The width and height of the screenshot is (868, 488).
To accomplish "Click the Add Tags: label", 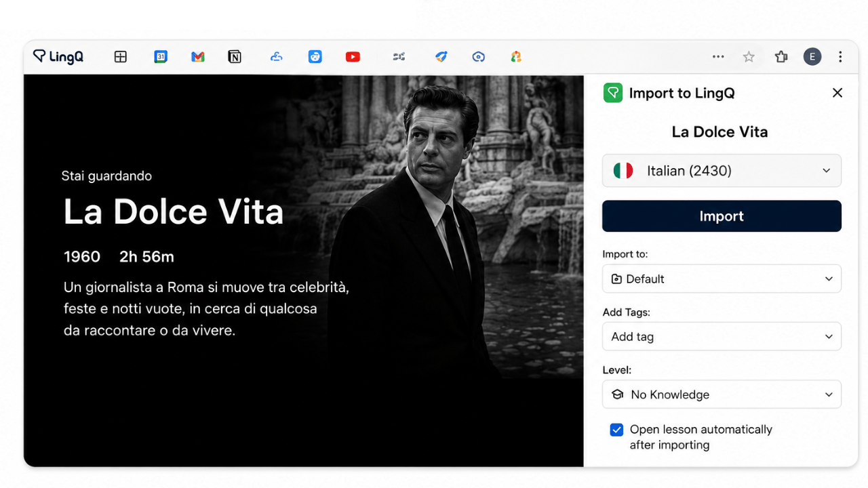I will (x=626, y=312).
